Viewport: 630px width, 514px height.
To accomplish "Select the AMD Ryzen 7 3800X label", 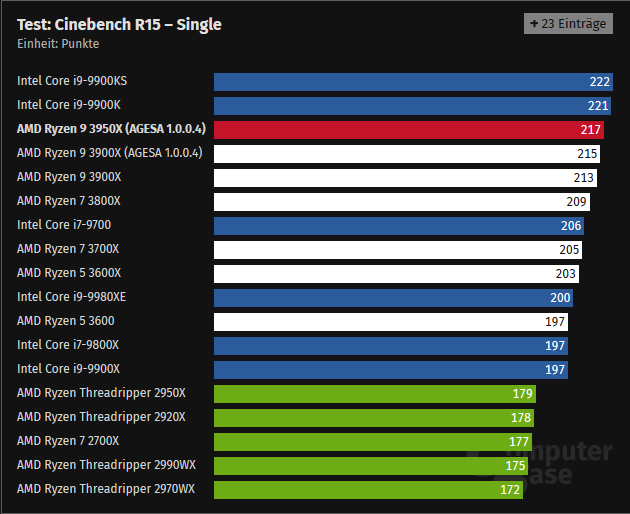I will tap(69, 201).
